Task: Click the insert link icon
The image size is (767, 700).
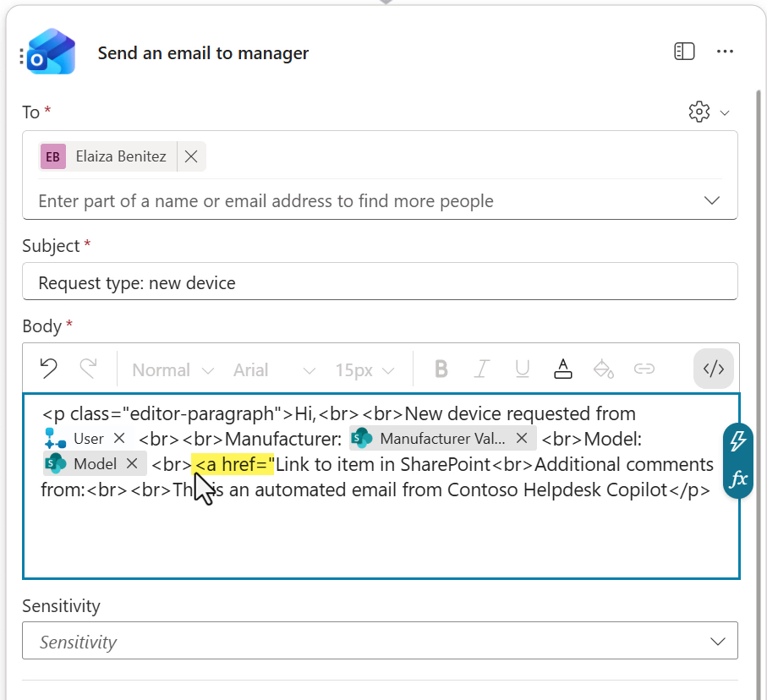Action: [644, 369]
